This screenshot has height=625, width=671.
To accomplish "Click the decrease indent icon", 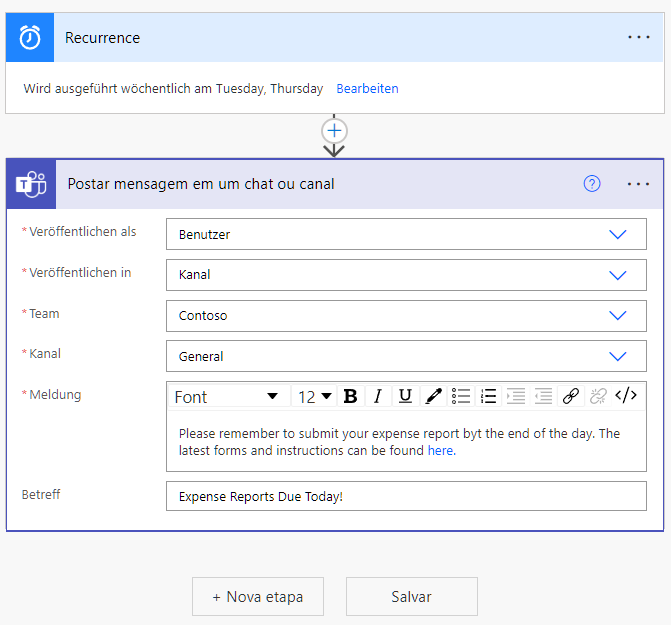I will coord(543,396).
